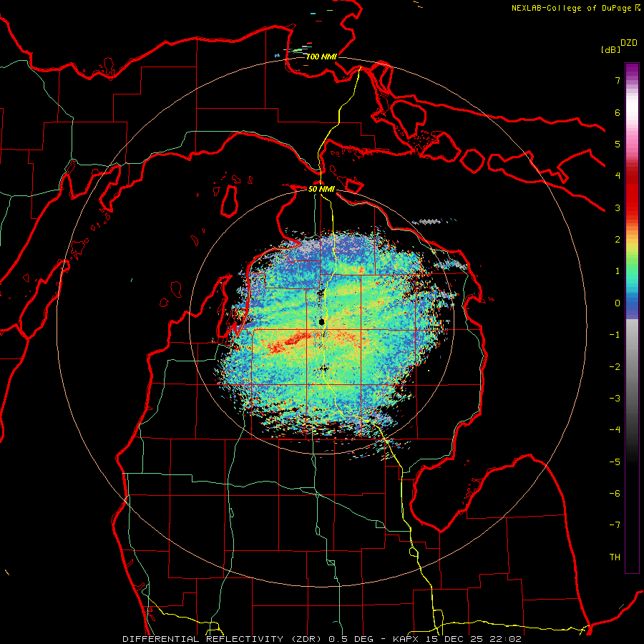Click the 7 dB mark on the color scale
The width and height of the screenshot is (644, 644).
(x=618, y=80)
